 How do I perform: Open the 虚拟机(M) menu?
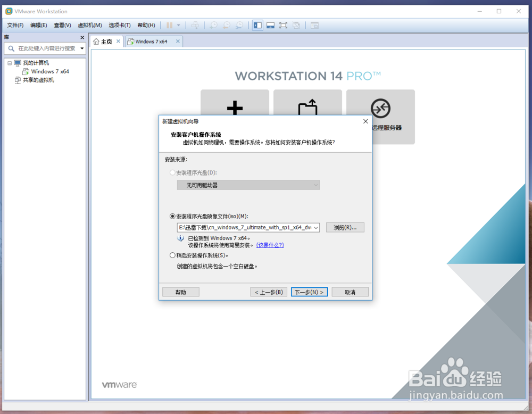90,25
